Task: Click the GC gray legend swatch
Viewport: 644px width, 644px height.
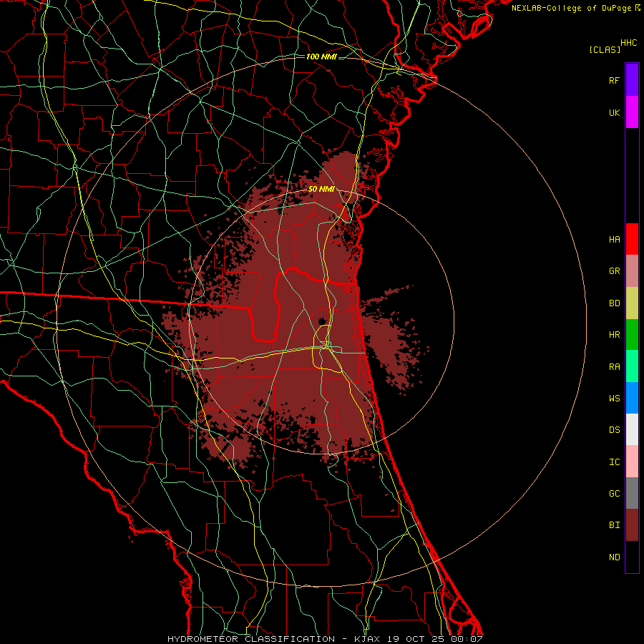Action: pyautogui.click(x=632, y=493)
